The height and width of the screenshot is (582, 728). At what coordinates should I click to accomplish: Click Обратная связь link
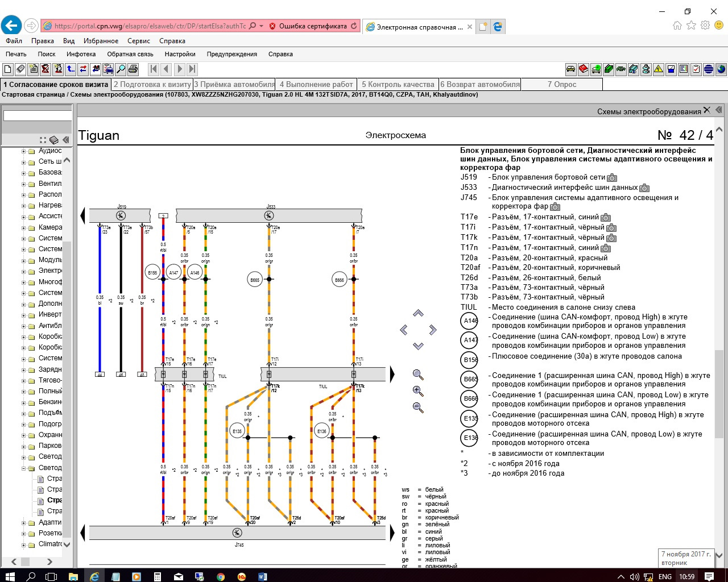pyautogui.click(x=130, y=54)
